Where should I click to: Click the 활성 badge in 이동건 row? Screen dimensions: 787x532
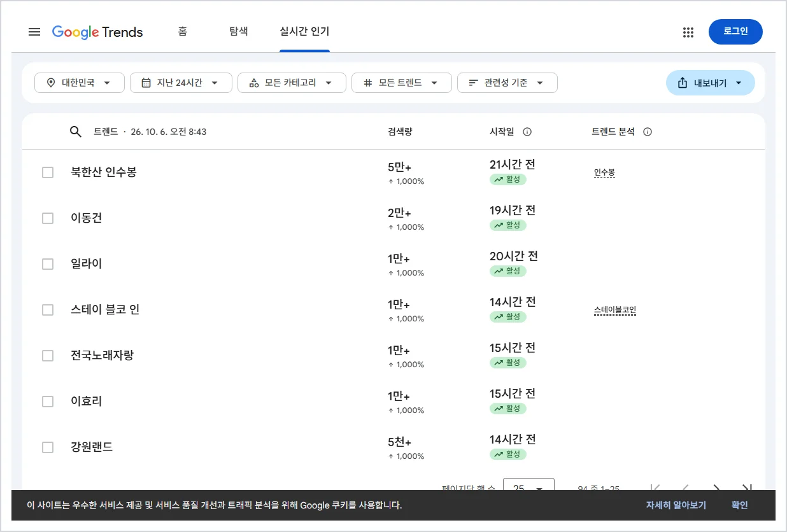pos(508,225)
